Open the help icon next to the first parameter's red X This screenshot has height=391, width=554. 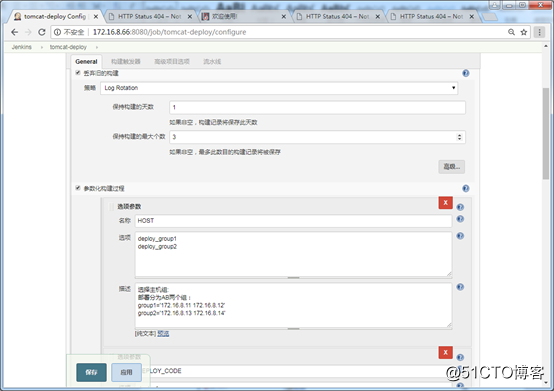tap(460, 207)
